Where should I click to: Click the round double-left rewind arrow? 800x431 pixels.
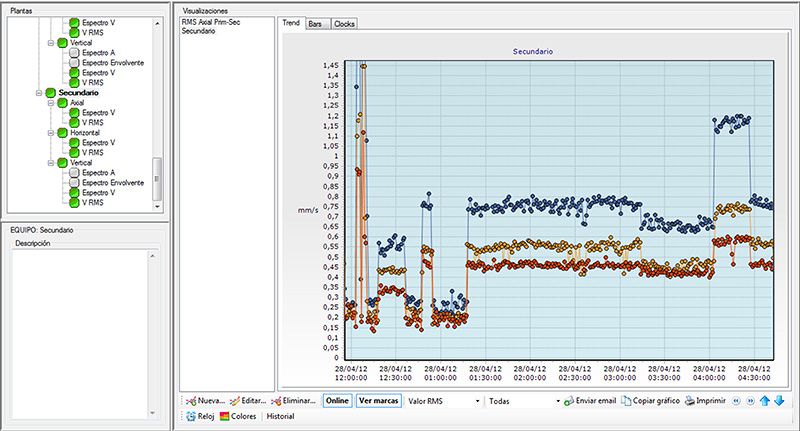click(736, 401)
